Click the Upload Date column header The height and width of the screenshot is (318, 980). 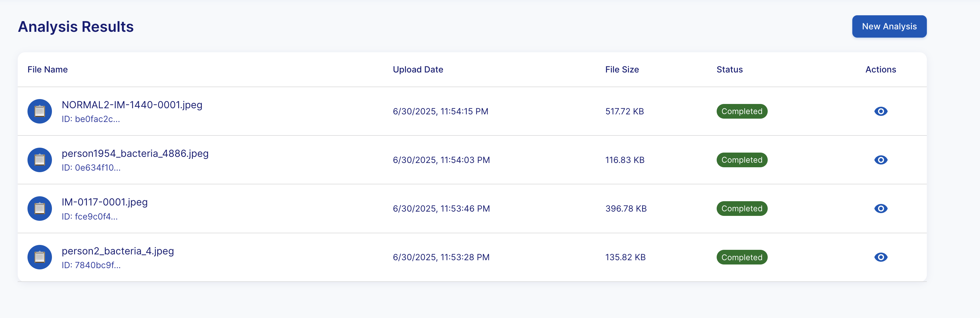(418, 69)
